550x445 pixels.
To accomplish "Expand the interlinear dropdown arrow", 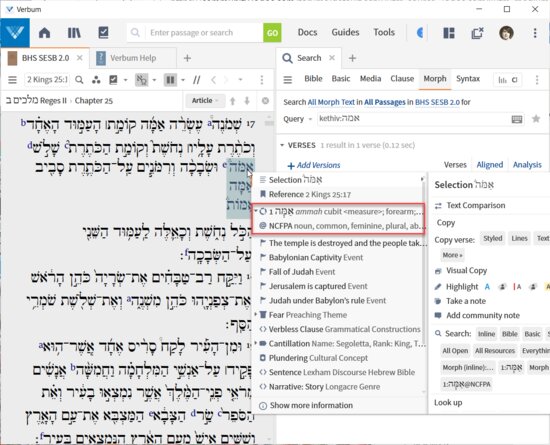I will point(154,80).
